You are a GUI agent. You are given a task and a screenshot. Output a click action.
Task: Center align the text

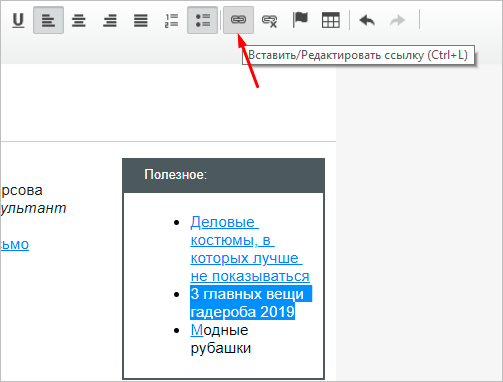point(79,20)
